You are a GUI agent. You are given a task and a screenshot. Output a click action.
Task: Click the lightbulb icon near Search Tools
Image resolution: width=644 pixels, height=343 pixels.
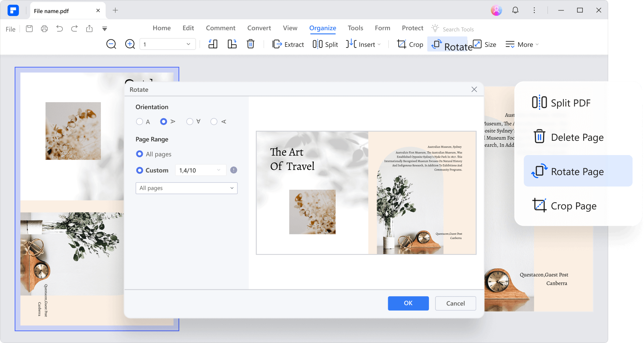click(x=435, y=28)
